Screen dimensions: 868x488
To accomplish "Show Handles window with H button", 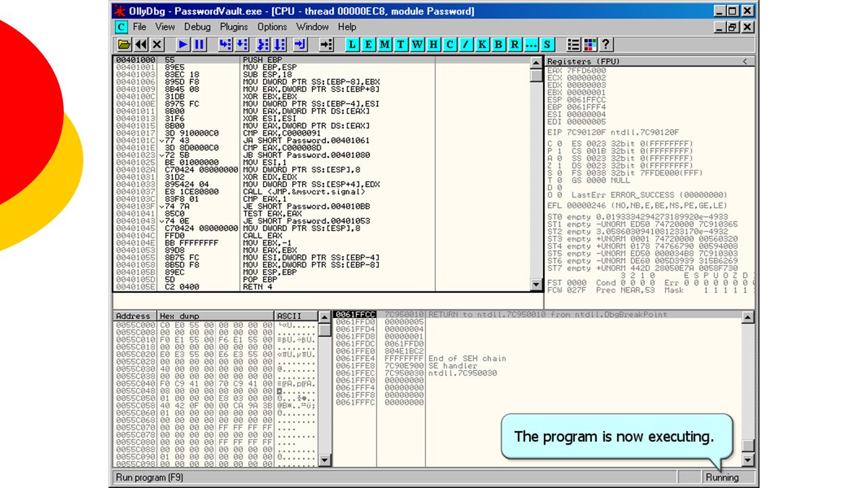I will coord(434,45).
